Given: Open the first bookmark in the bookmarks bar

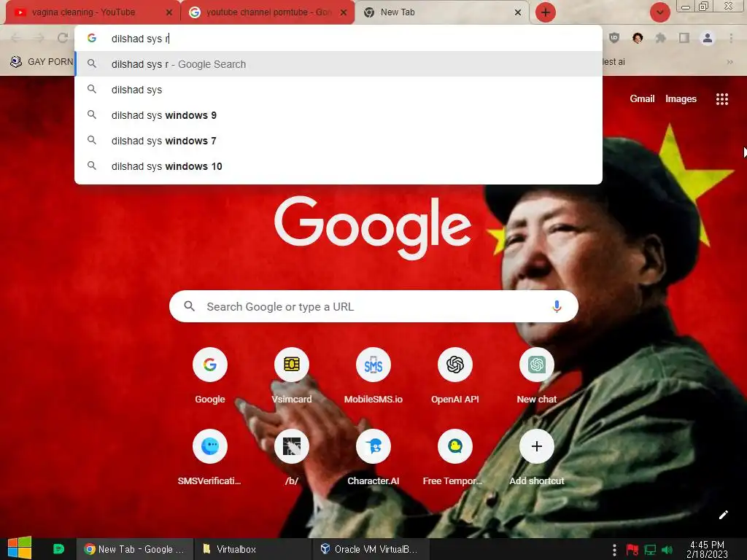Looking at the screenshot, I should coord(42,62).
